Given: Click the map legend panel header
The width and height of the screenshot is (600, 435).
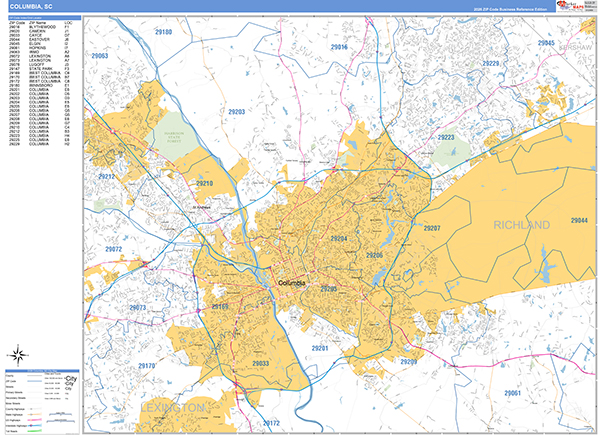Looking at the screenshot, I should coord(40,369).
